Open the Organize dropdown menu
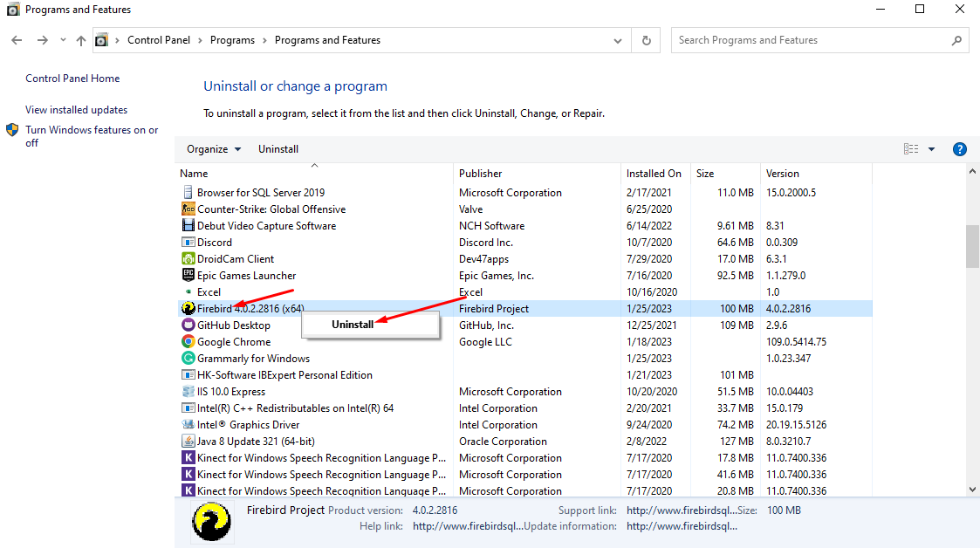 pyautogui.click(x=214, y=149)
